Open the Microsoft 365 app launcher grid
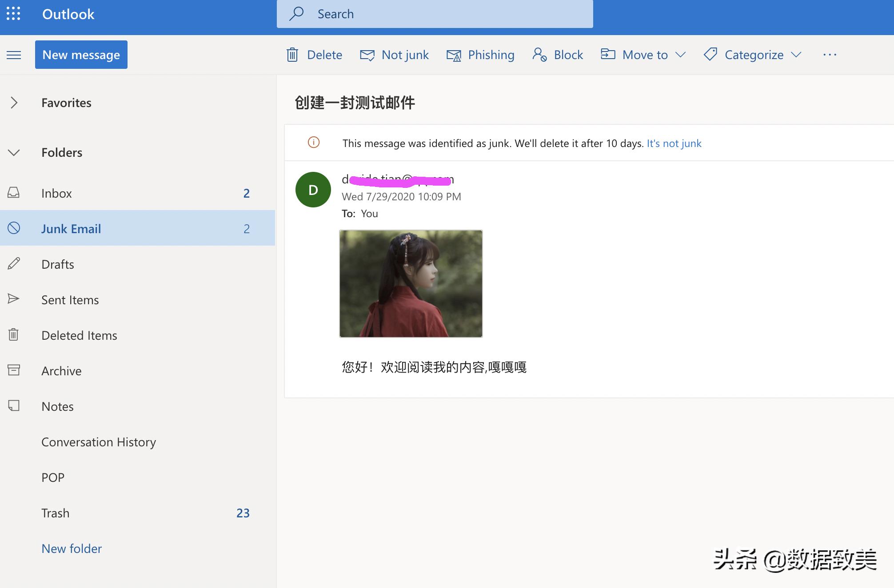This screenshot has height=588, width=894. (x=13, y=14)
